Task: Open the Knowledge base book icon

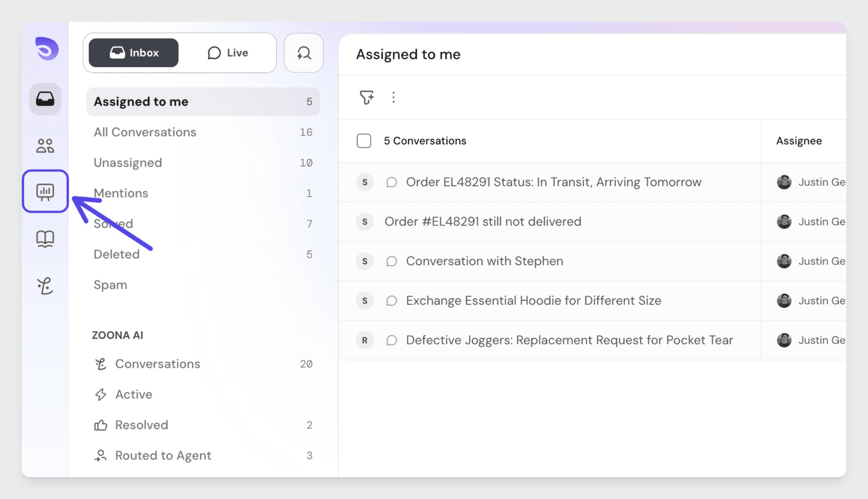Action: [x=45, y=239]
